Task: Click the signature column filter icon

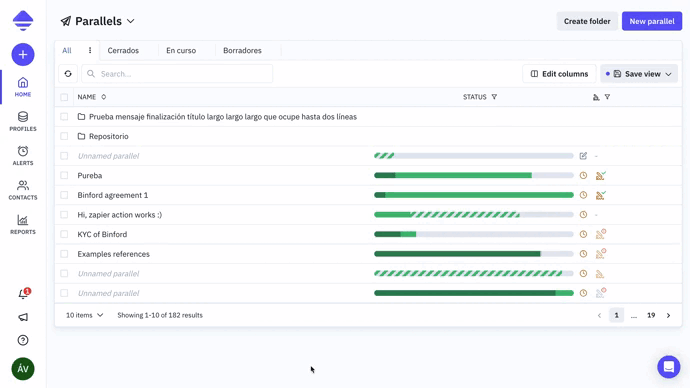Action: [607, 97]
